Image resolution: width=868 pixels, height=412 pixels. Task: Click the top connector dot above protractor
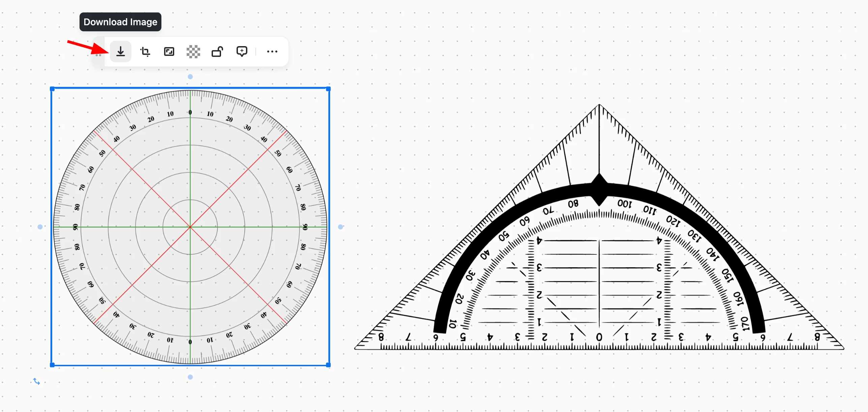[x=190, y=77]
